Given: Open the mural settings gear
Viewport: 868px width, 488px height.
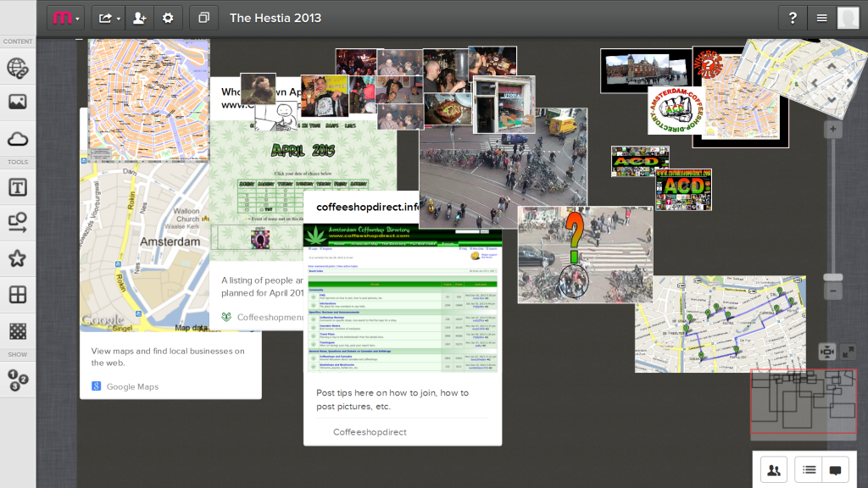Looking at the screenshot, I should click(x=168, y=18).
